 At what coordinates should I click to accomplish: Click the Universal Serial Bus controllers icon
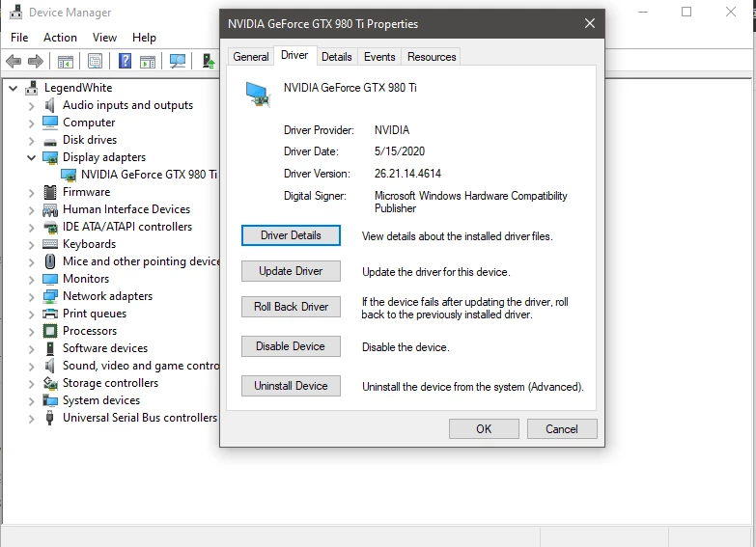(49, 418)
